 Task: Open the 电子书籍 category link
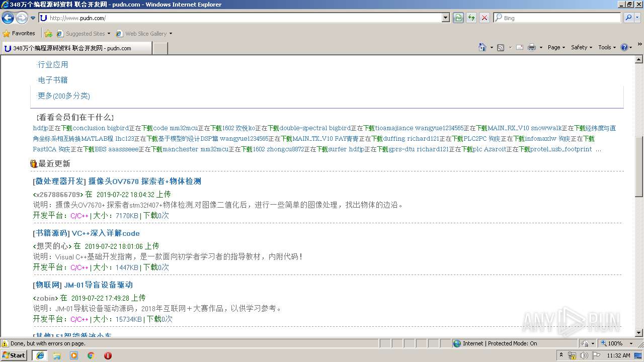53,80
